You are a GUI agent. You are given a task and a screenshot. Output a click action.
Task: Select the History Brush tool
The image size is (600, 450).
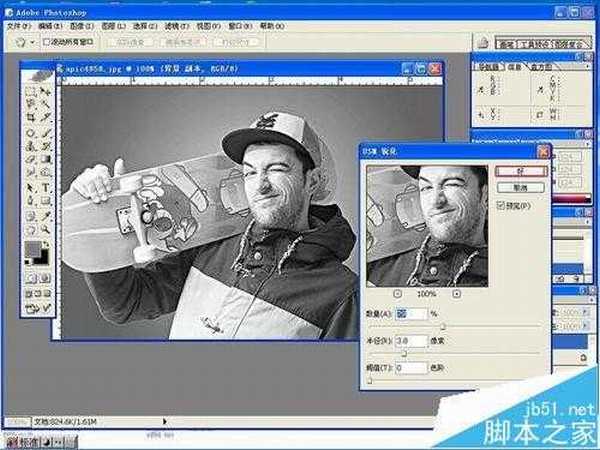[x=46, y=146]
